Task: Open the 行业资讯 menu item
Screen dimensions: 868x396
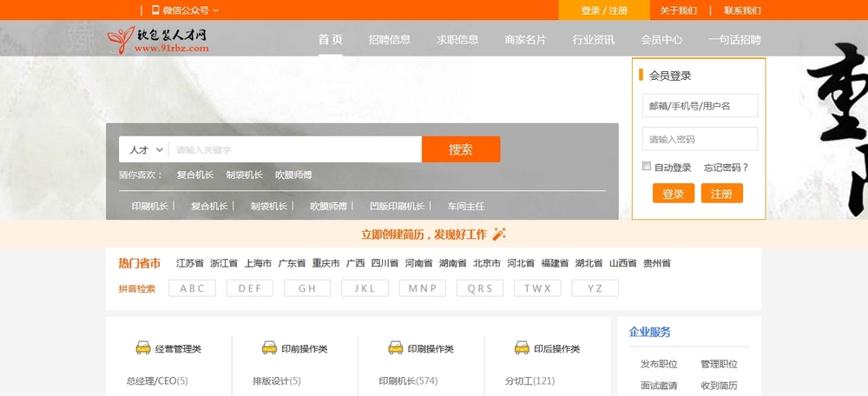Action: (594, 40)
